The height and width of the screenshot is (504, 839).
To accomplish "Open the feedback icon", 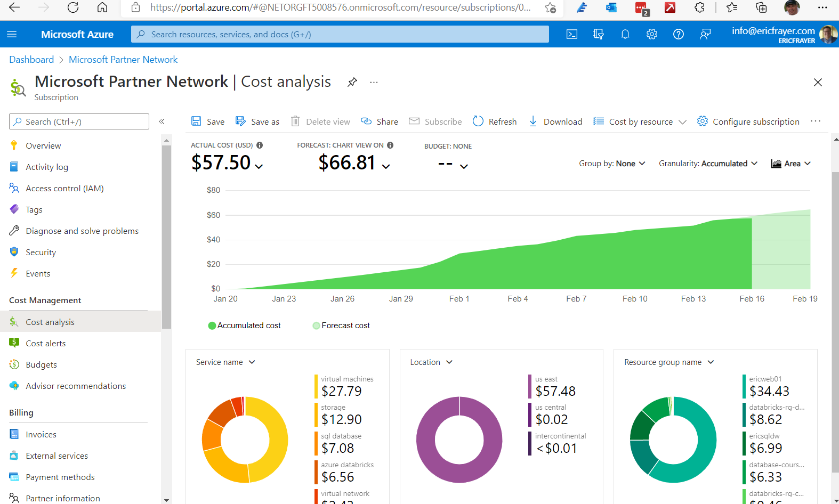I will tap(705, 34).
